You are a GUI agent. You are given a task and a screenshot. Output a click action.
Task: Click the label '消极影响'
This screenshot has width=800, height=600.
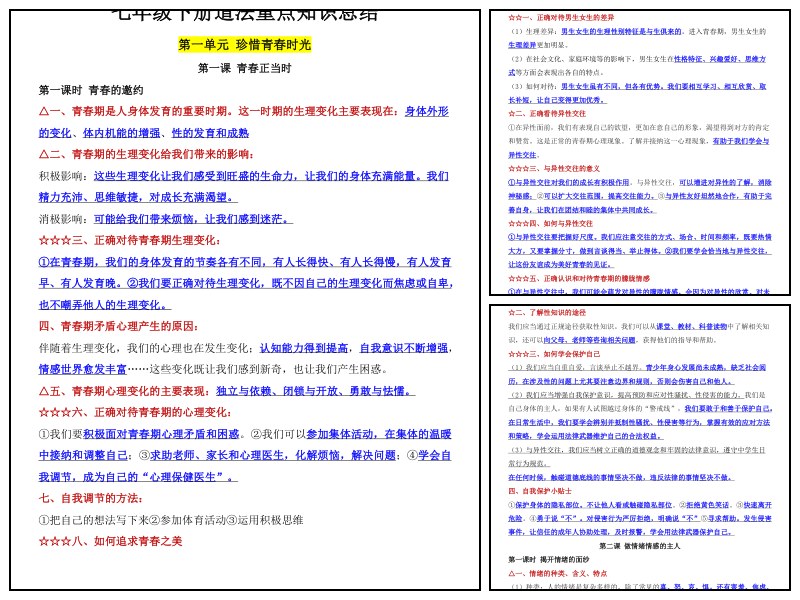click(x=61, y=219)
